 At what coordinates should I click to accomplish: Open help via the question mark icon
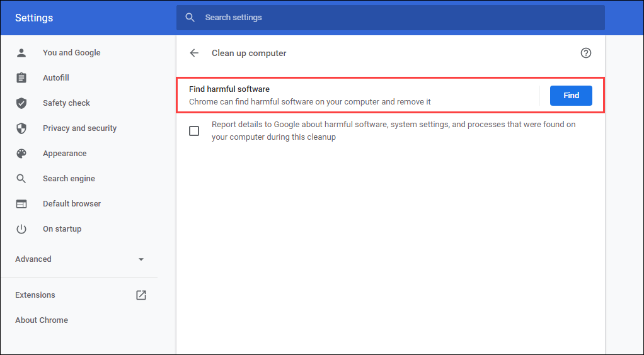[x=586, y=53]
